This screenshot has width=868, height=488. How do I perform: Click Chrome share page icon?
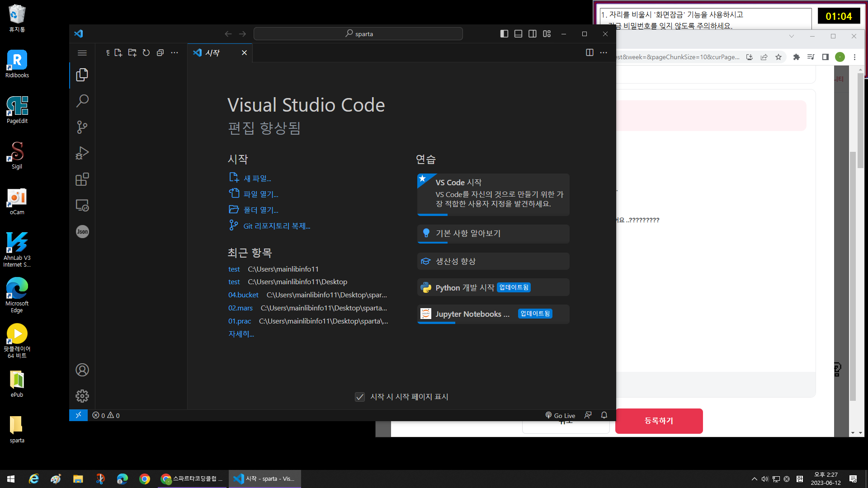(x=764, y=57)
